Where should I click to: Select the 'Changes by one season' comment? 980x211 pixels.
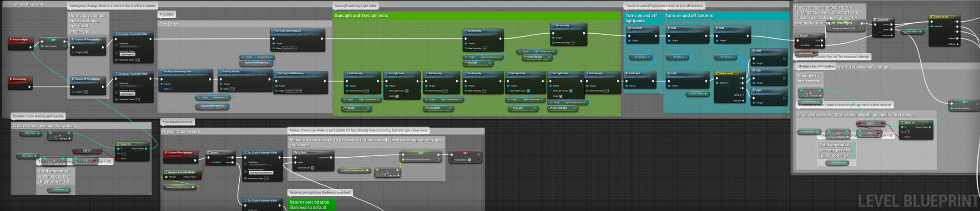coord(808,78)
